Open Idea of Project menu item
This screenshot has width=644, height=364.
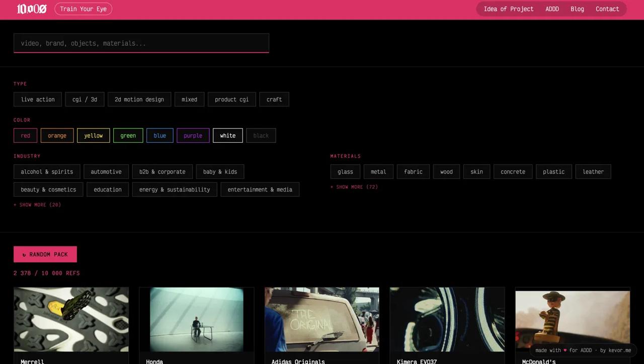508,9
